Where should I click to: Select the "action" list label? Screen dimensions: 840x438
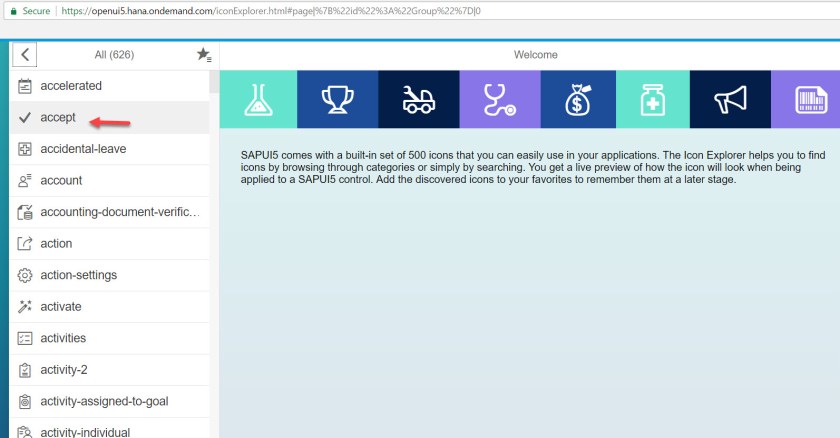point(56,244)
